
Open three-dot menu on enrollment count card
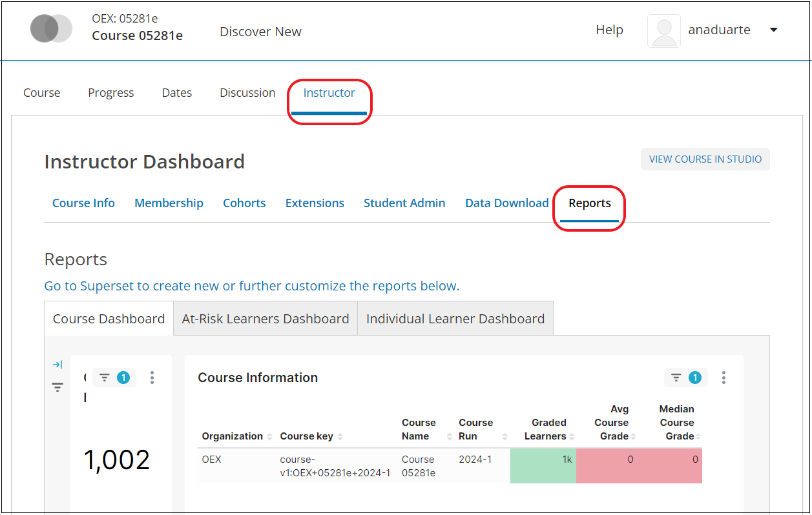pyautogui.click(x=152, y=378)
